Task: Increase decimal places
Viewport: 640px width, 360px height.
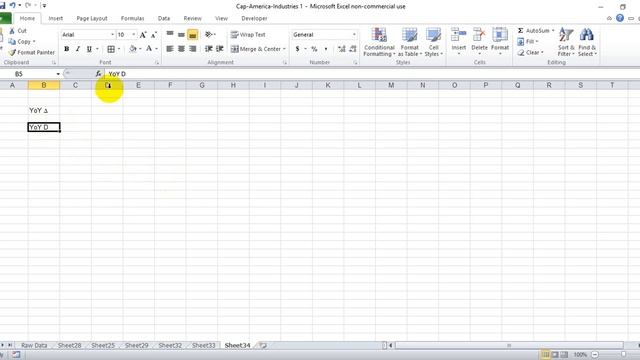Action: tap(342, 49)
